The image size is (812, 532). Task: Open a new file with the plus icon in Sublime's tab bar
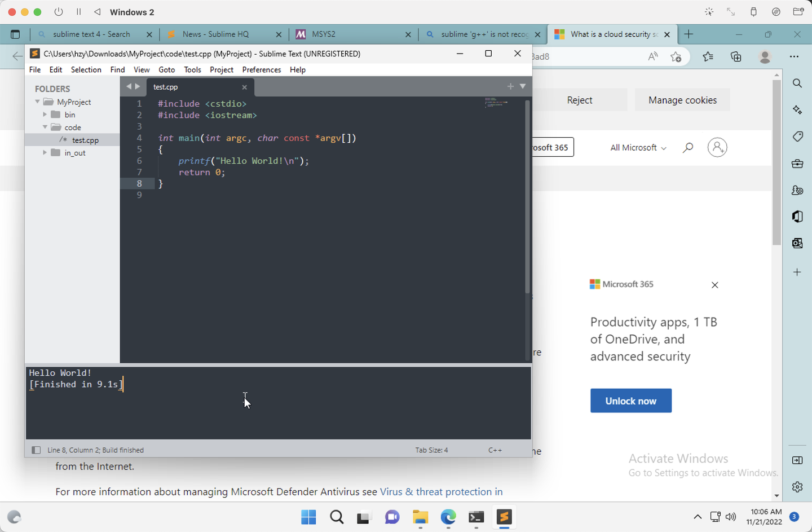[510, 86]
